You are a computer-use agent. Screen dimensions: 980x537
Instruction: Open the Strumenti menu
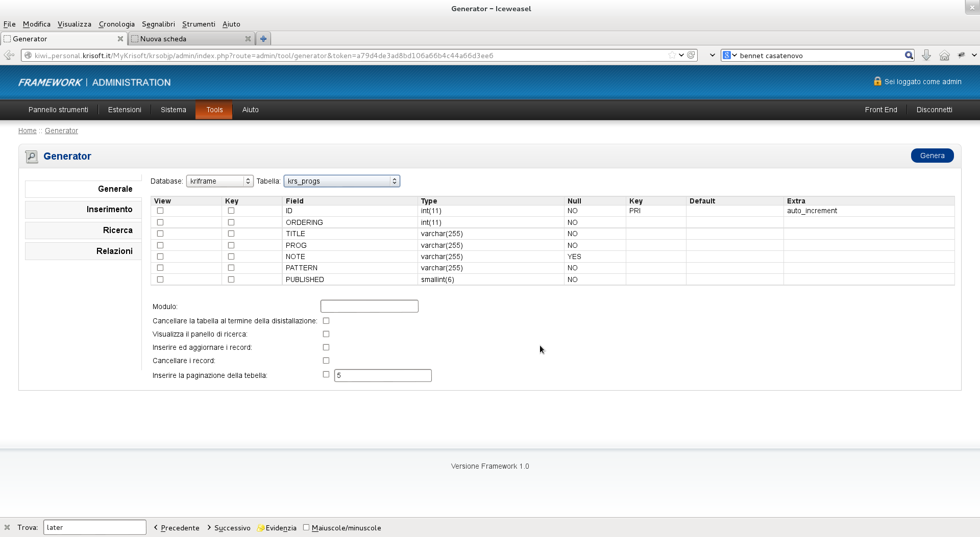pos(198,24)
